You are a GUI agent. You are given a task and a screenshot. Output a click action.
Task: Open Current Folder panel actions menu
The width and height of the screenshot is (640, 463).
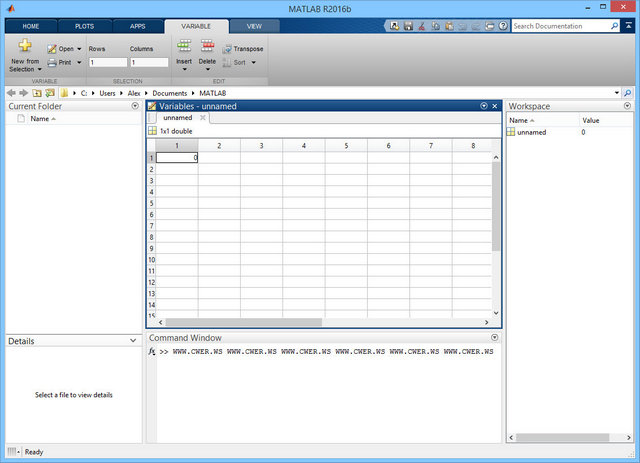[135, 105]
